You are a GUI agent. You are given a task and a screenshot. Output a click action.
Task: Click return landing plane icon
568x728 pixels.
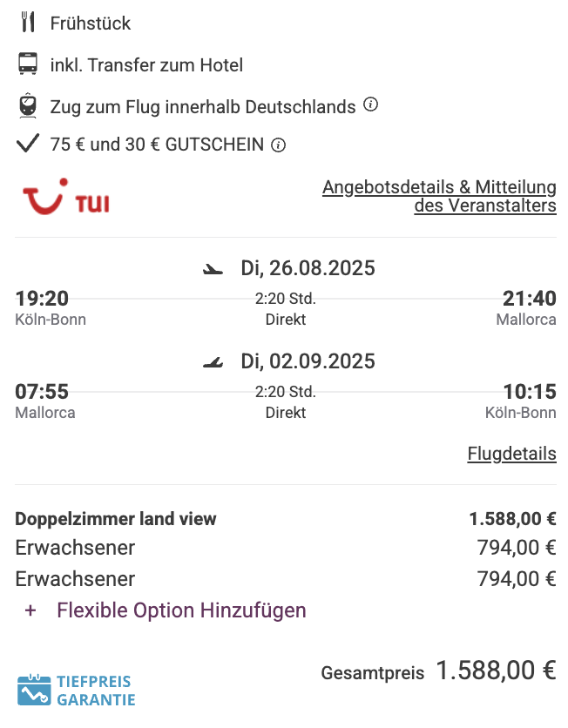(x=213, y=362)
